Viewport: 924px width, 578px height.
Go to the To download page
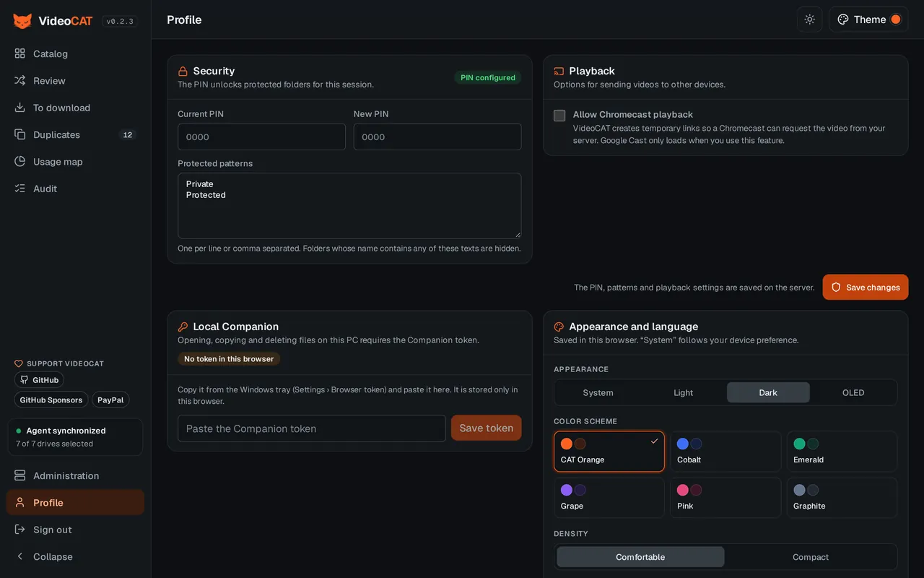75,108
